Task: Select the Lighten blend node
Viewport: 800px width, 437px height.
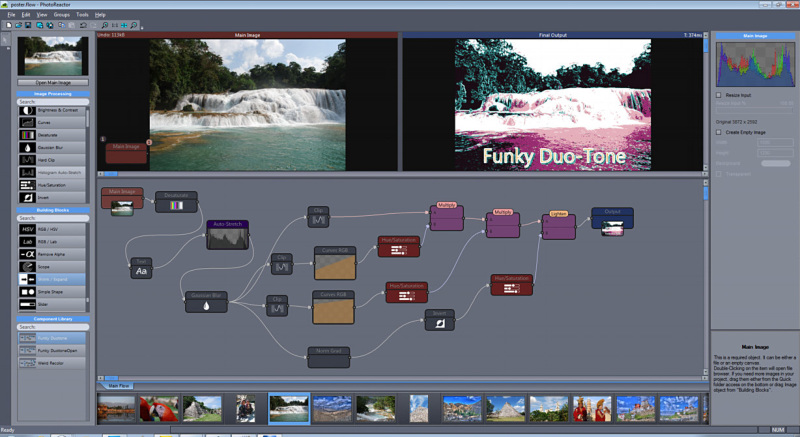Action: click(559, 225)
